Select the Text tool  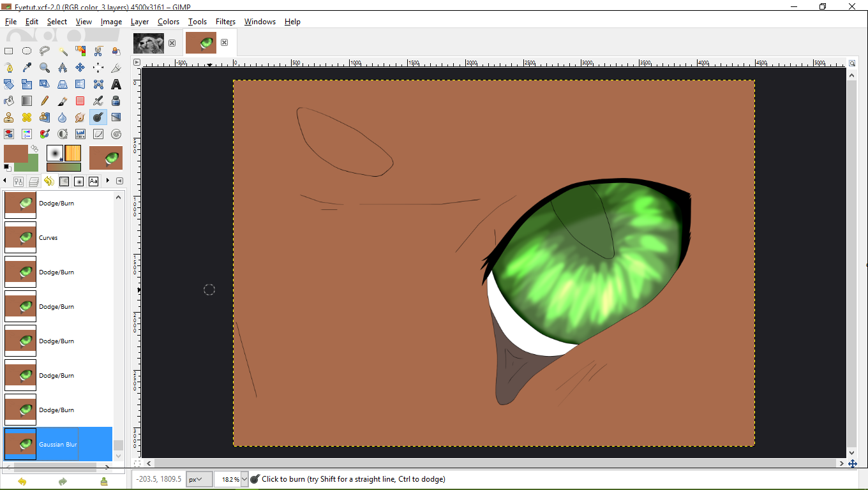[x=116, y=84]
